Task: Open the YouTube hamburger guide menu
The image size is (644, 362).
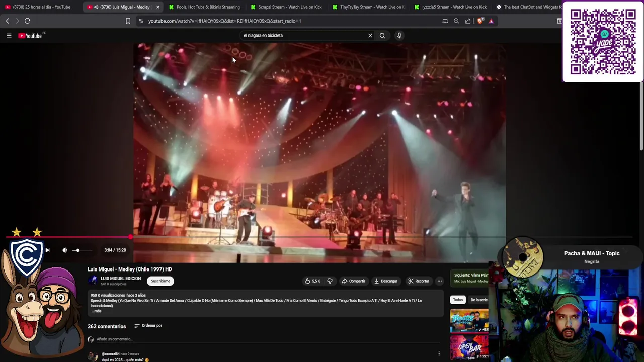Action: tap(9, 36)
